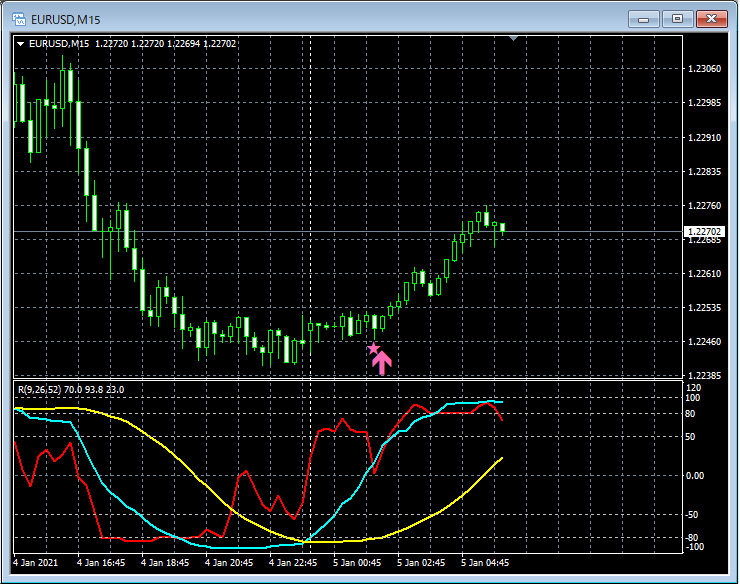Screen dimensions: 740x584
Task: Close the EURUSD,M15 chart window
Action: point(712,18)
